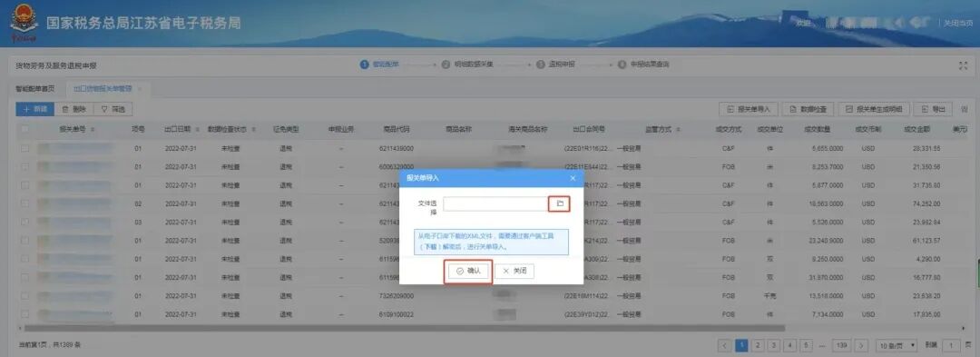
Task: Click the 关闭 button in import dialog
Action: [x=514, y=272]
